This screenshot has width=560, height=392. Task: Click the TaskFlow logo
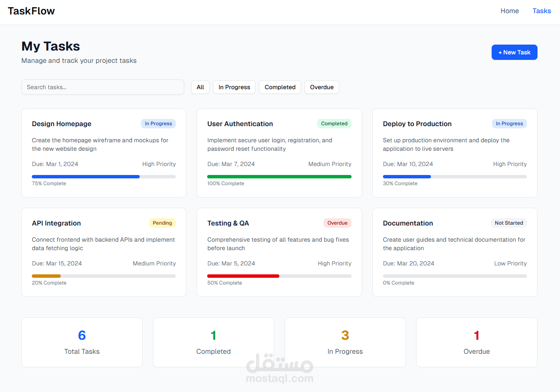pos(31,11)
